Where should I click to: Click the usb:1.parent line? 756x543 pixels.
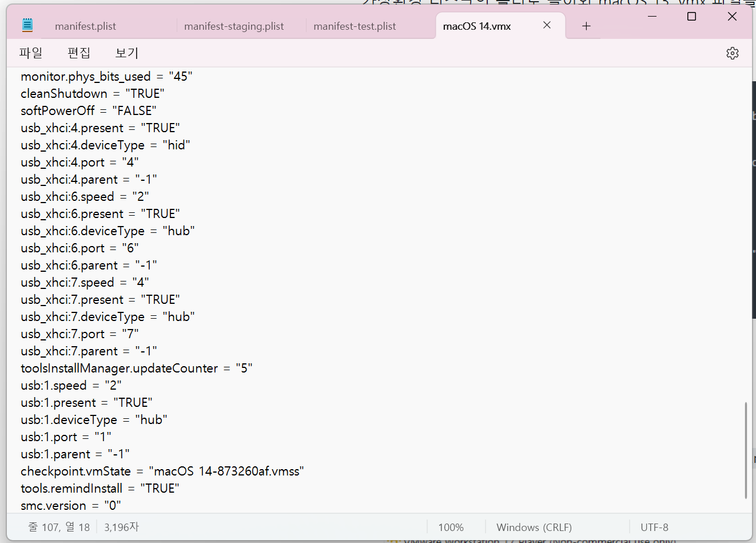click(x=75, y=454)
